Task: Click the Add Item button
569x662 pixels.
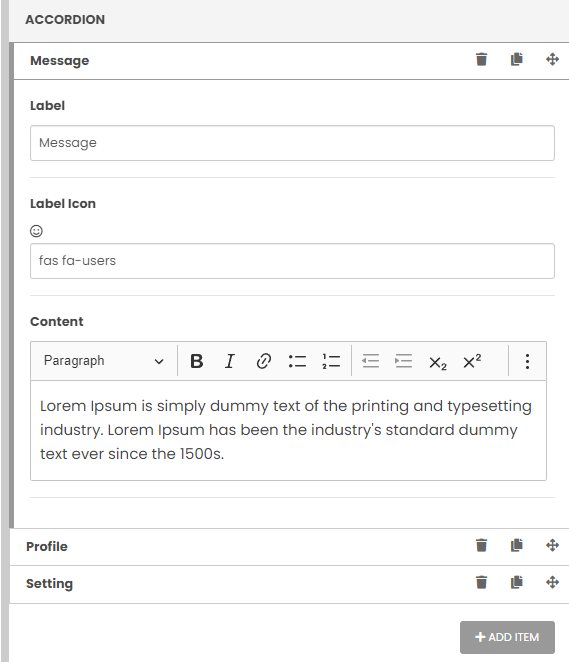Action: coord(507,637)
